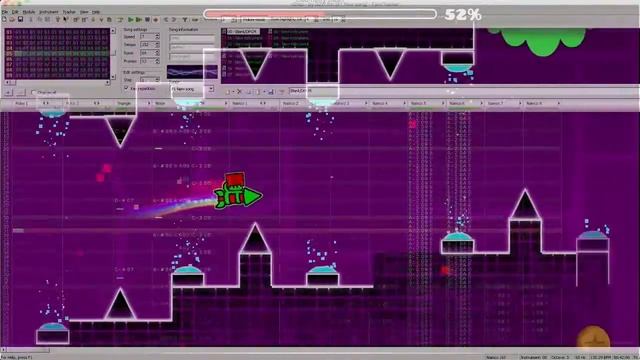Viewport: 640px width, 360px height.
Task: Play and loop the current pattern
Action: pyautogui.click(x=139, y=19)
